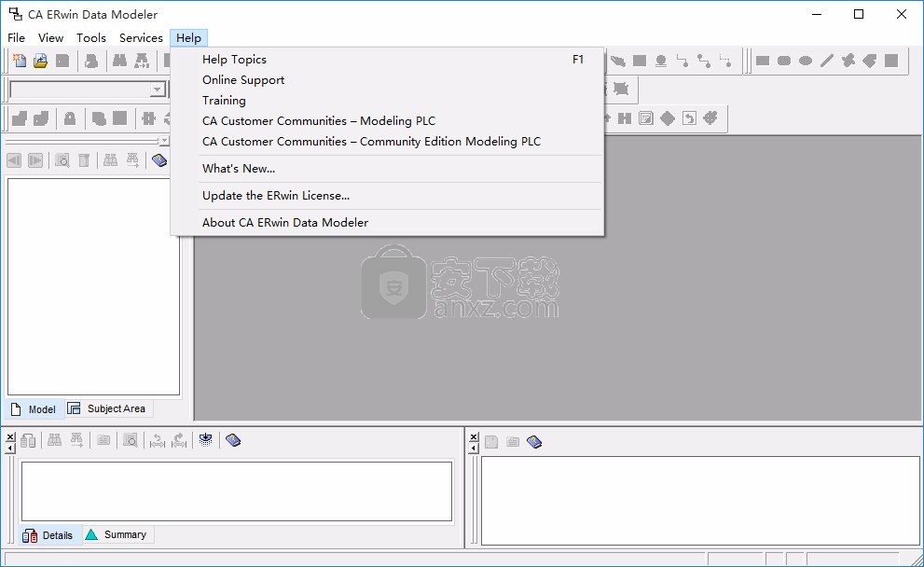
Task: Close the open Help menu
Action: click(188, 37)
